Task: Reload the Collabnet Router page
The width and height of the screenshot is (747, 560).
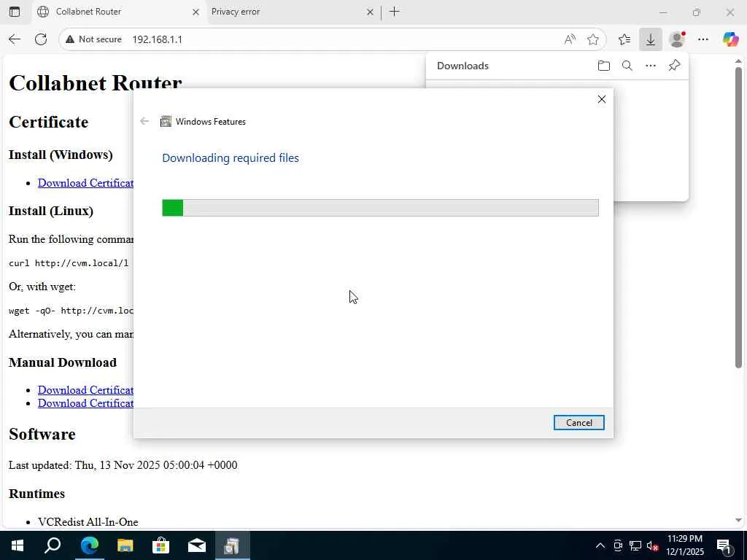Action: click(41, 39)
